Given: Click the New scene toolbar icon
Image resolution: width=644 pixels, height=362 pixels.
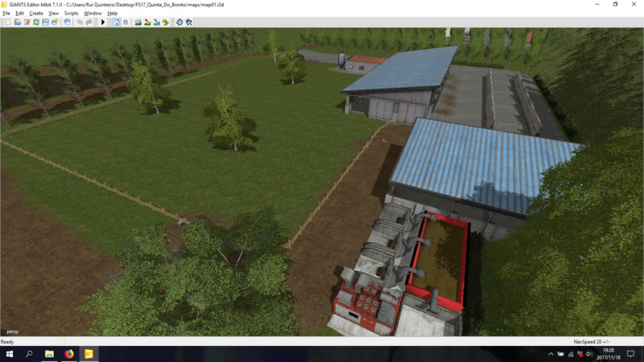Looking at the screenshot, I should 7,23.
